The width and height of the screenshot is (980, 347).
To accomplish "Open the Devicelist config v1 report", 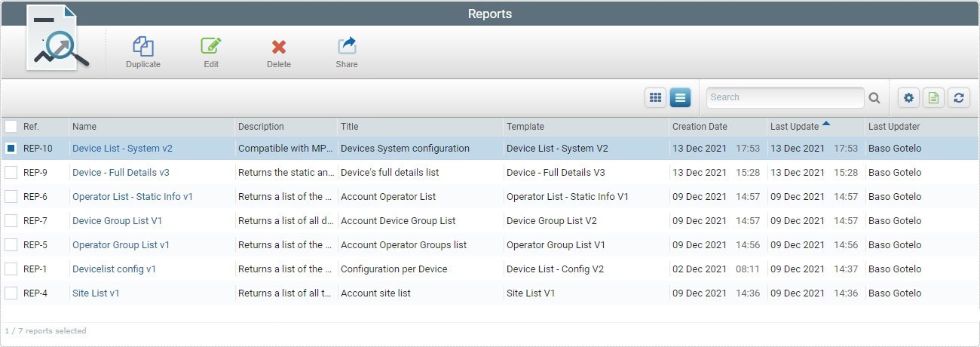I will 114,269.
